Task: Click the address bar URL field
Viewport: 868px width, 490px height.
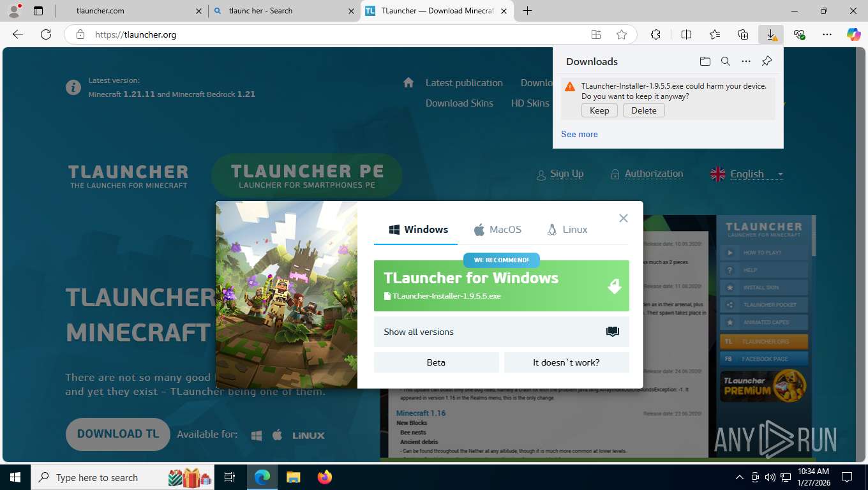Action: click(x=338, y=34)
